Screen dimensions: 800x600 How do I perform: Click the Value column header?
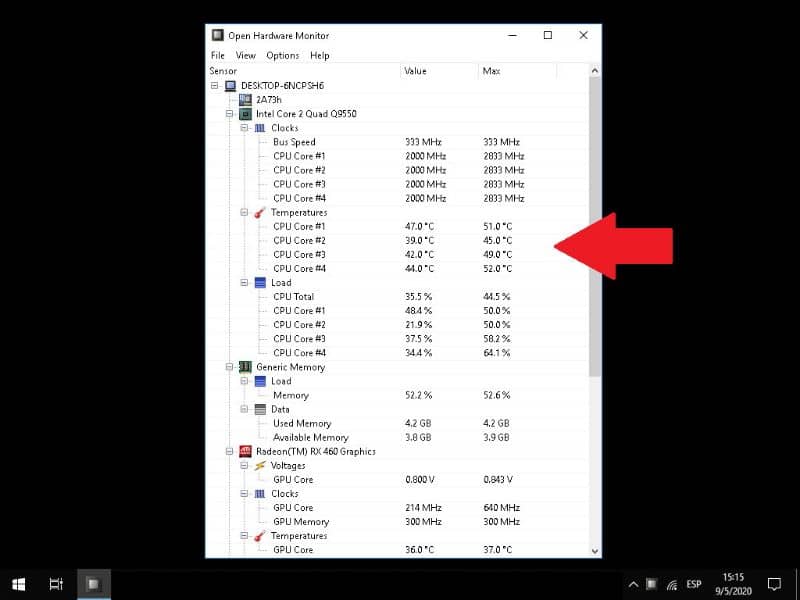439,71
